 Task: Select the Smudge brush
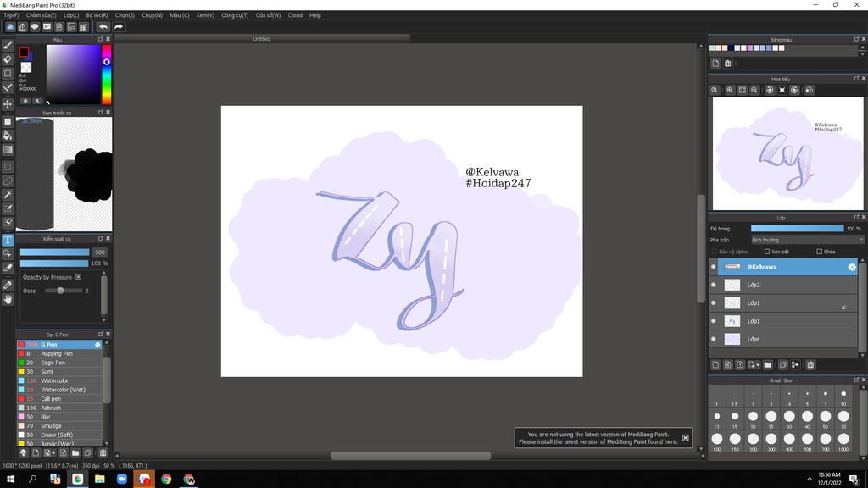(x=60, y=426)
